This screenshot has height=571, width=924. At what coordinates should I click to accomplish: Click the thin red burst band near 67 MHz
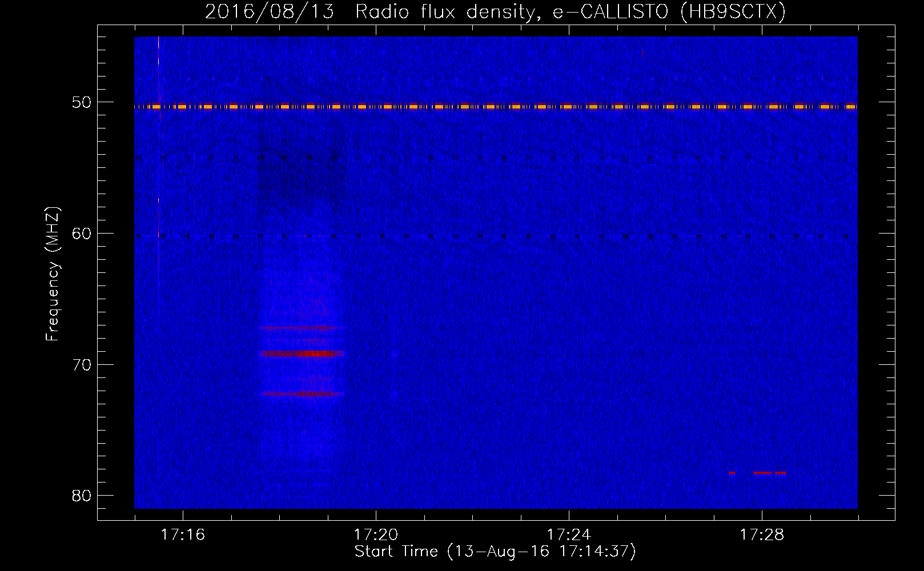click(x=302, y=328)
